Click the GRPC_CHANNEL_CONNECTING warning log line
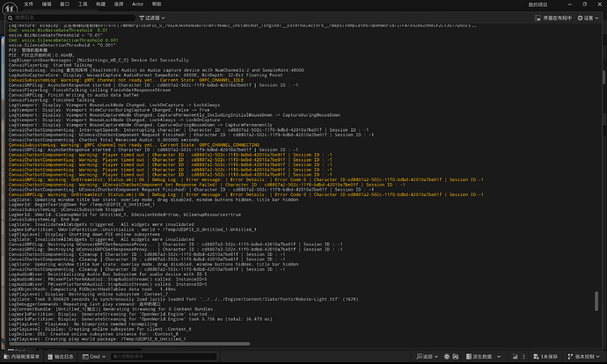This screenshot has height=364, width=607. coord(134,145)
